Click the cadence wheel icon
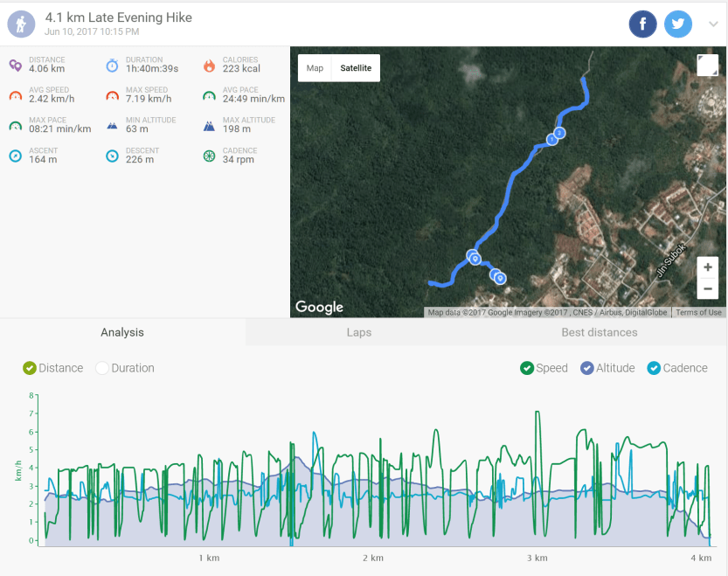Viewport: 728px width, 576px height. [x=209, y=156]
